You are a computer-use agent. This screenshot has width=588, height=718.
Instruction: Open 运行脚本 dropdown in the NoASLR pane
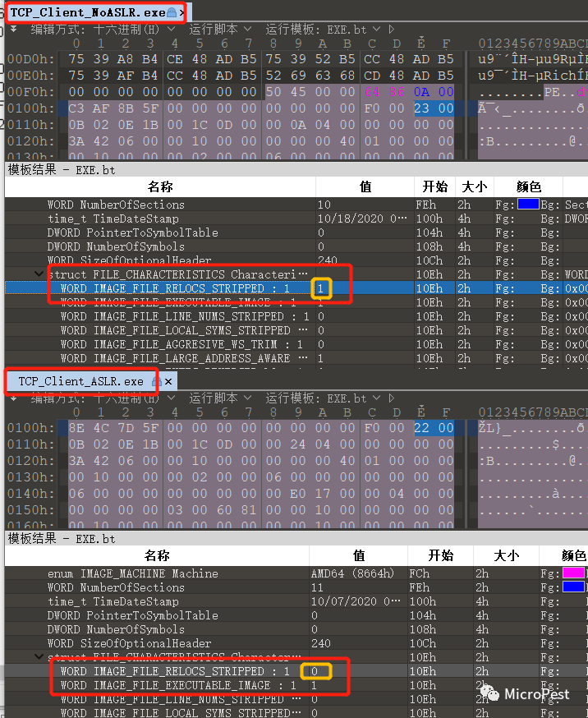220,30
